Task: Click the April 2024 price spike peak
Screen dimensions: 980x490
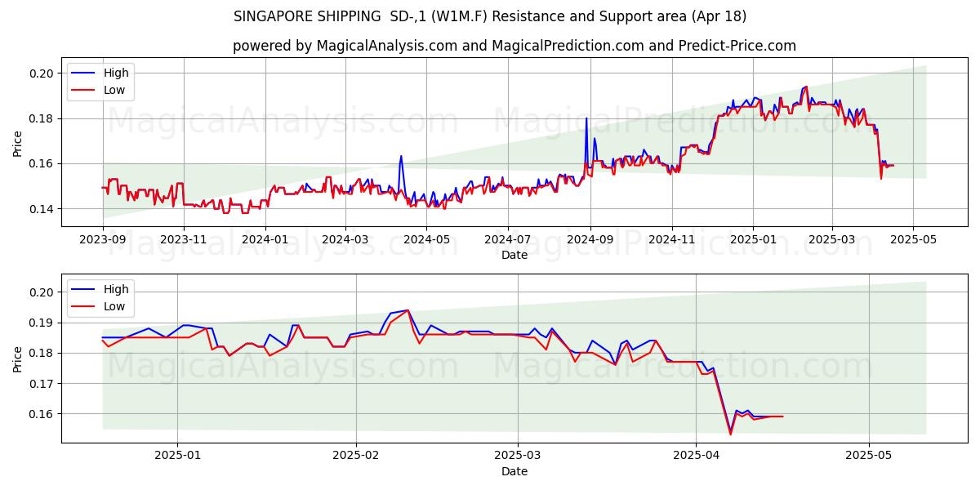Action: (401, 156)
